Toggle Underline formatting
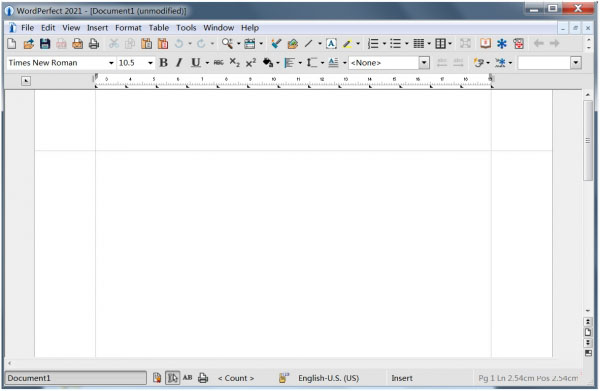 pos(196,63)
